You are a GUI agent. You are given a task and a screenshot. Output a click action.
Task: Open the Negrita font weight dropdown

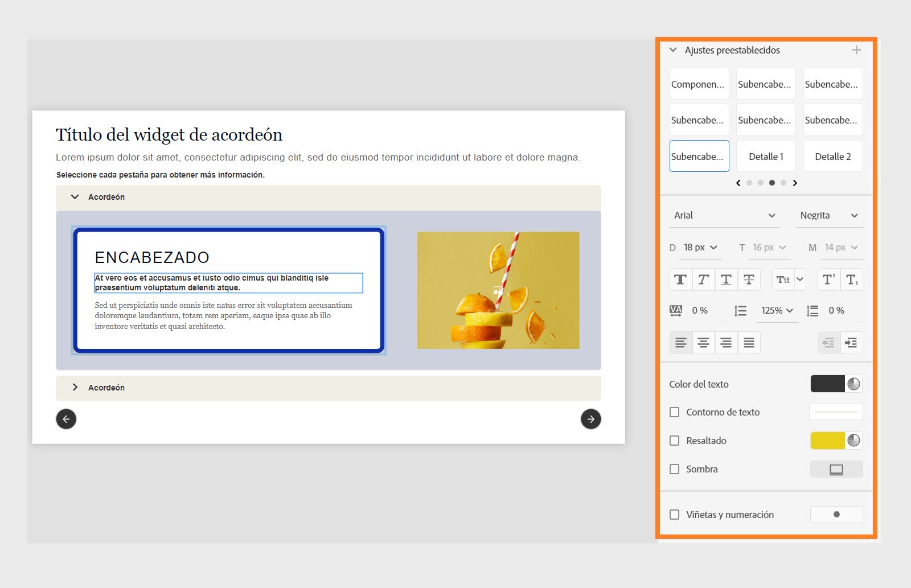tap(829, 216)
